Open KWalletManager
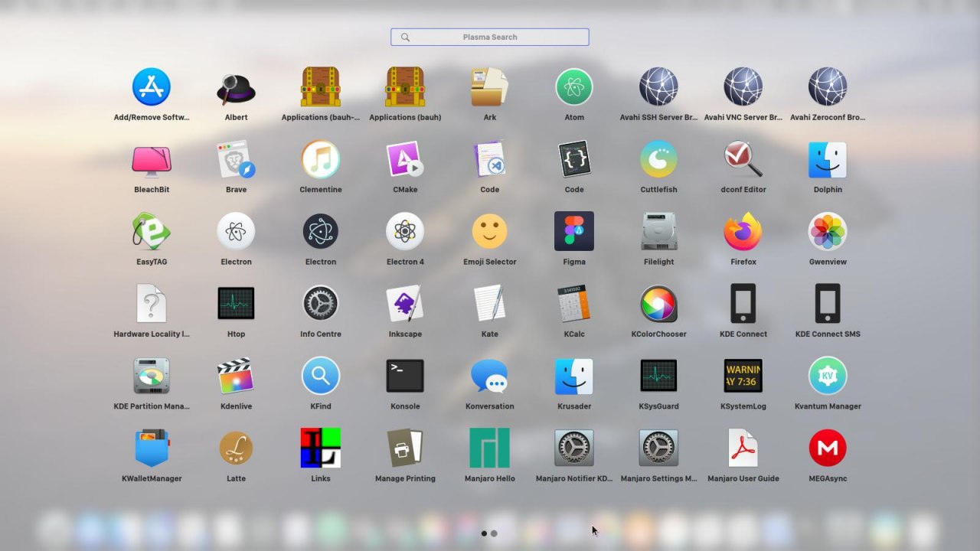980x551 pixels. (152, 448)
